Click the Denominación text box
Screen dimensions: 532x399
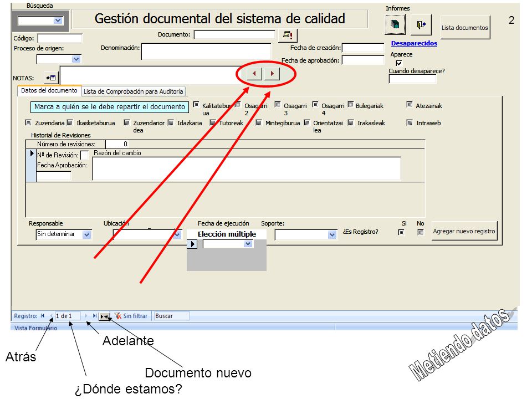[206, 52]
